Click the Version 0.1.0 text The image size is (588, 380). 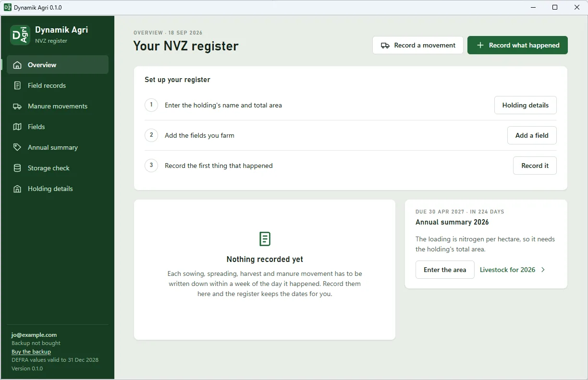[27, 368]
